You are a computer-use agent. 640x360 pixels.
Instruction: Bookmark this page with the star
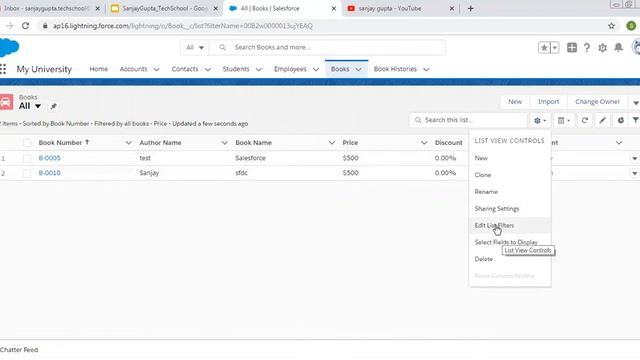(x=611, y=26)
